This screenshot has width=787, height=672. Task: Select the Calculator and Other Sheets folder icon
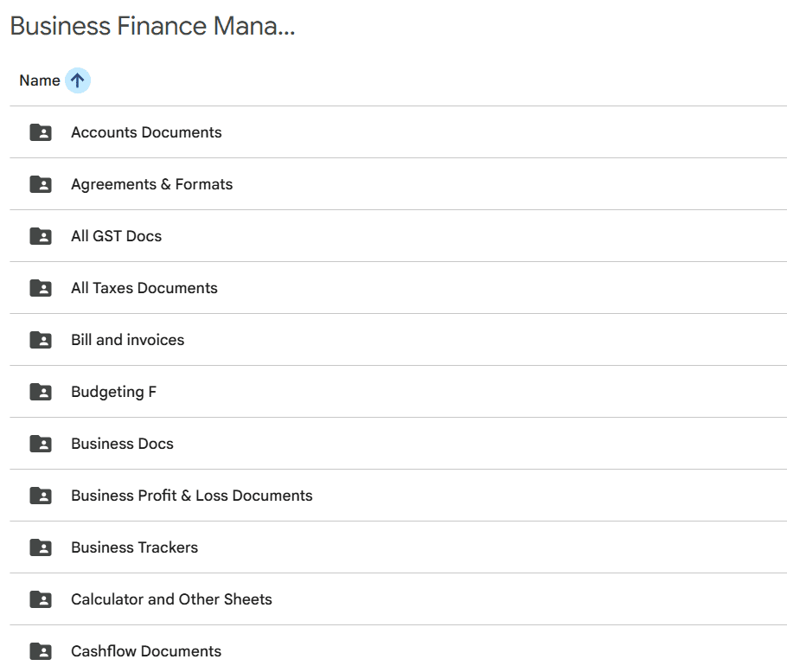pos(41,599)
